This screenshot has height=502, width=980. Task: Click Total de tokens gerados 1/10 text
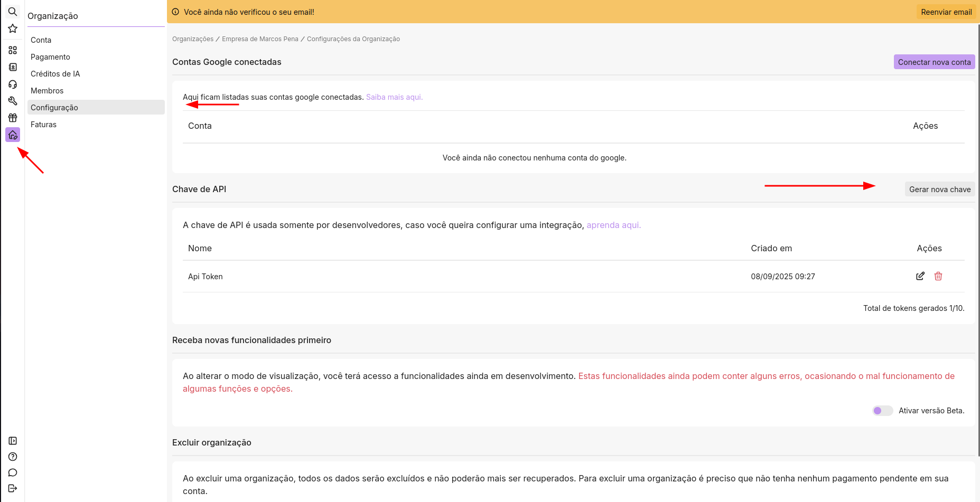click(x=913, y=308)
